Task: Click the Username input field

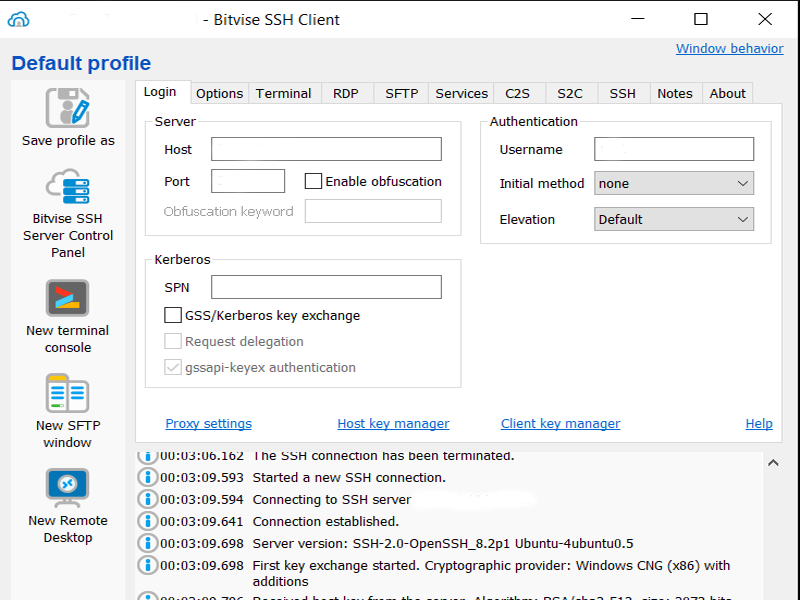Action: pyautogui.click(x=673, y=149)
